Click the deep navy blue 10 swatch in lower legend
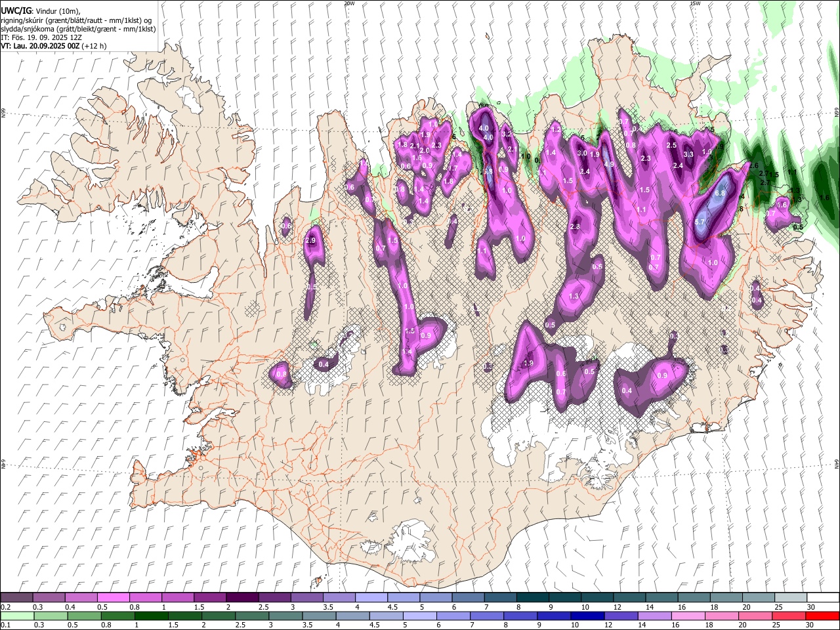 pos(586,616)
